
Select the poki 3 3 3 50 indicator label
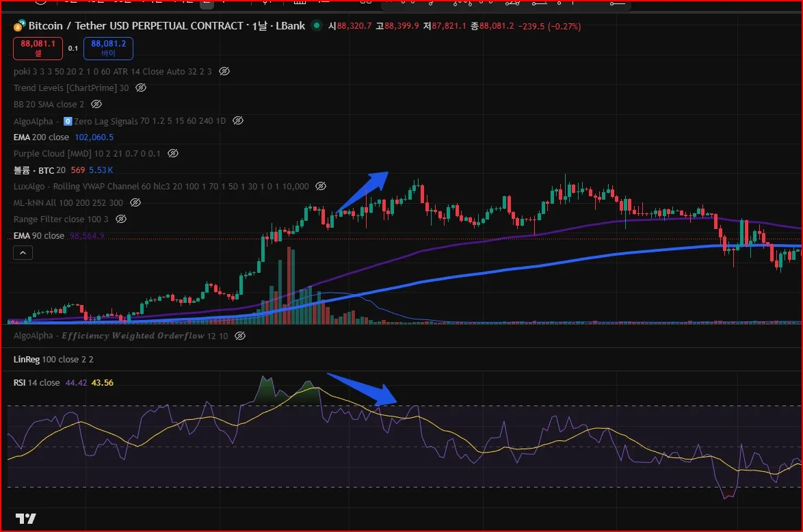click(x=112, y=71)
